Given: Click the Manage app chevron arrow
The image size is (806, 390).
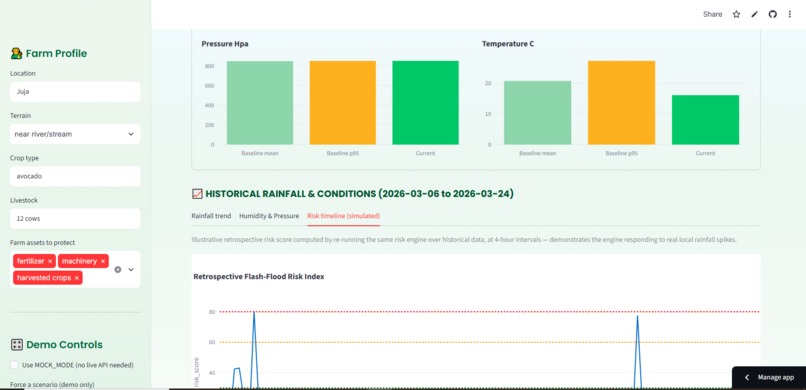Looking at the screenshot, I should (747, 378).
